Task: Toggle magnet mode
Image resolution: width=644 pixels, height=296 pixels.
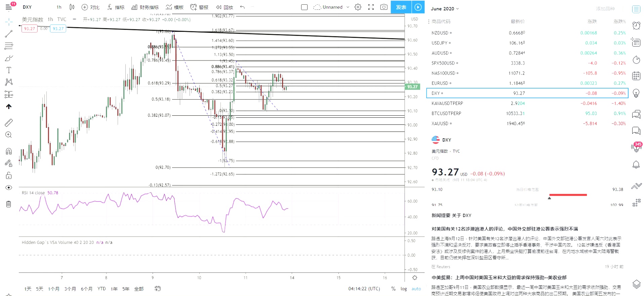Action: pyautogui.click(x=9, y=151)
